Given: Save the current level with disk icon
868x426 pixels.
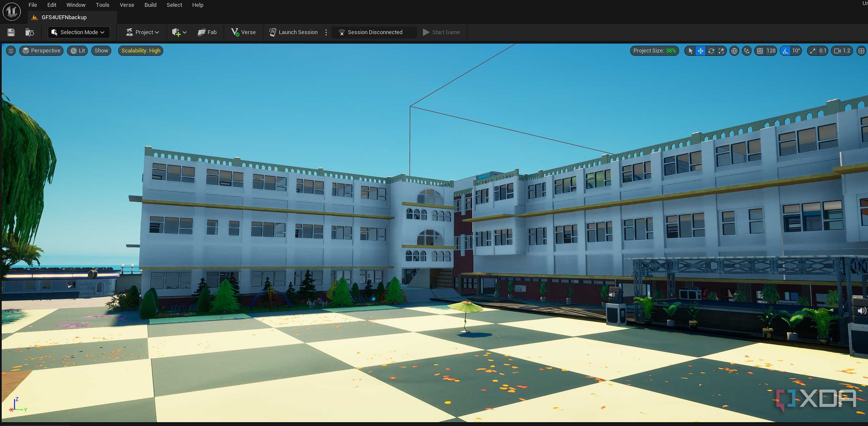Looking at the screenshot, I should (11, 32).
